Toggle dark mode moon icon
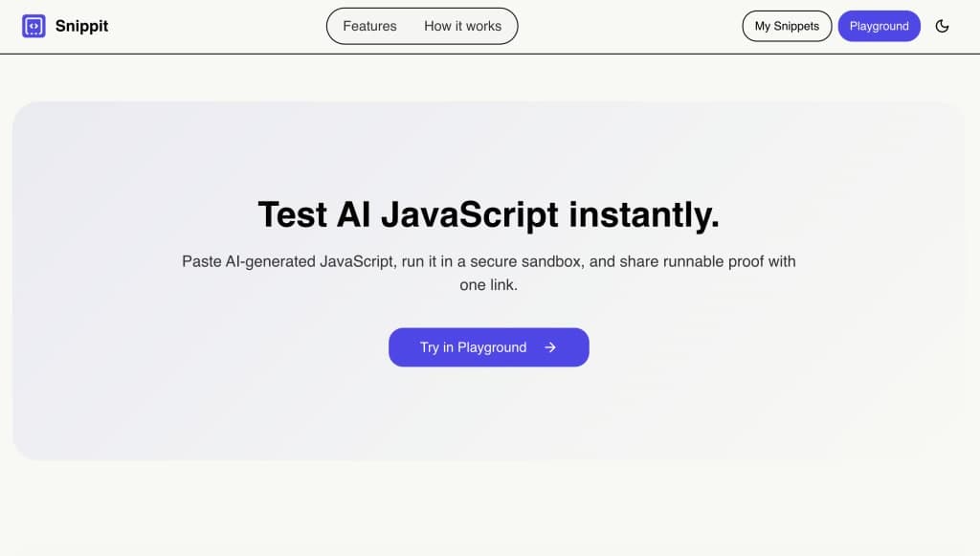The image size is (980, 556). pos(942,26)
